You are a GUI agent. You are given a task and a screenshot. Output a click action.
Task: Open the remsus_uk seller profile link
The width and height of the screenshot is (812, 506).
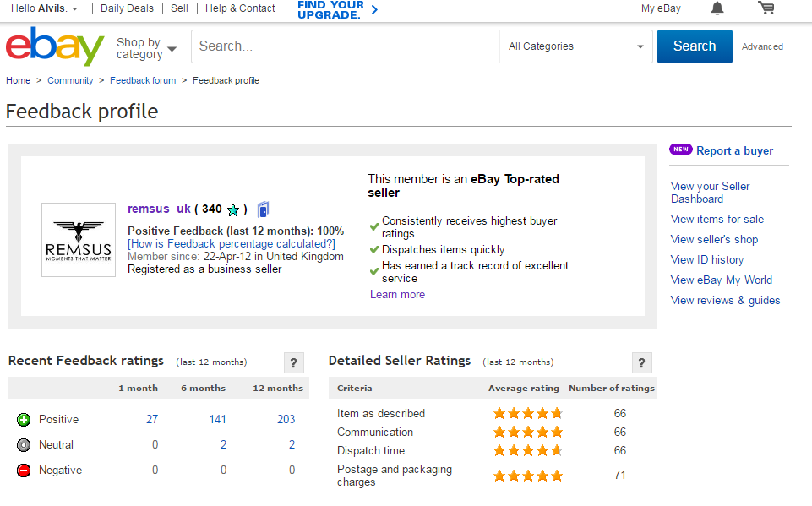(160, 209)
